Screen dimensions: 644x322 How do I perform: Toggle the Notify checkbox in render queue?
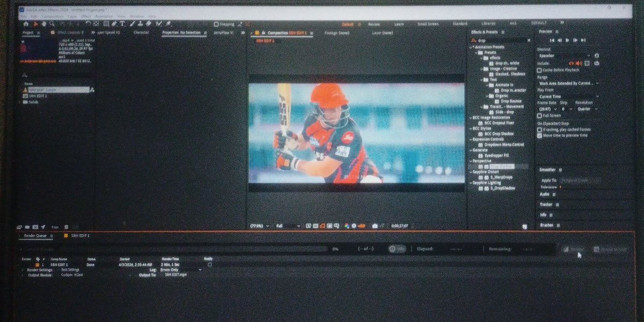point(209,265)
